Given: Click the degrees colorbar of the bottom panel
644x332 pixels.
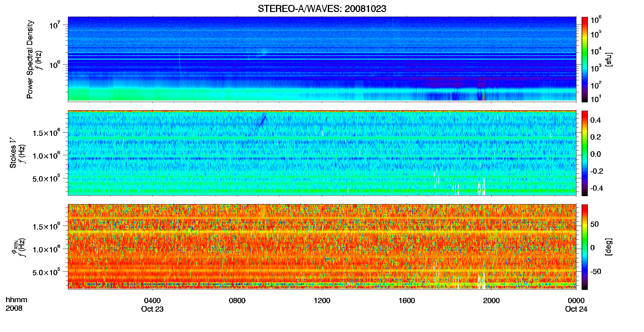Looking at the screenshot, I should [x=585, y=247].
